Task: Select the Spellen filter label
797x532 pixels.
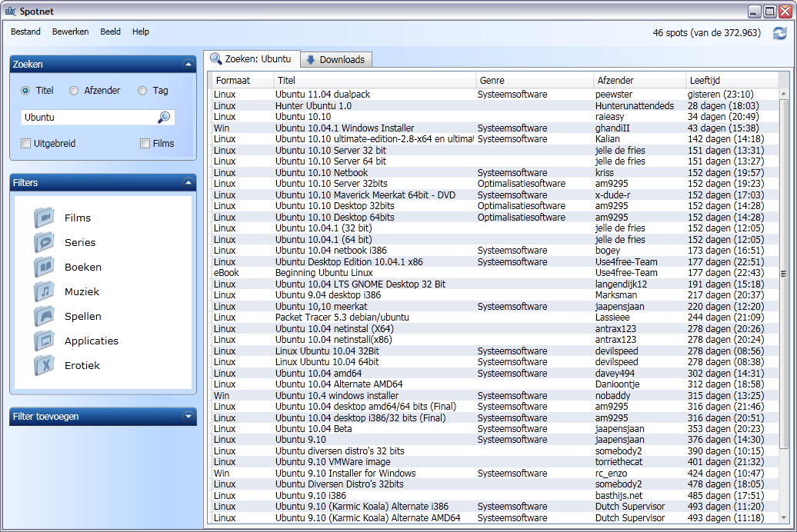Action: click(x=83, y=317)
